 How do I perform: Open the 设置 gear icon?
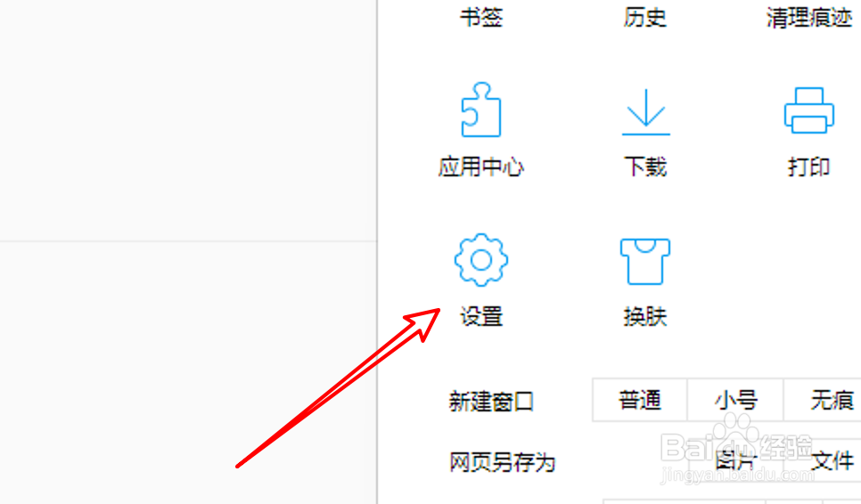pyautogui.click(x=481, y=260)
